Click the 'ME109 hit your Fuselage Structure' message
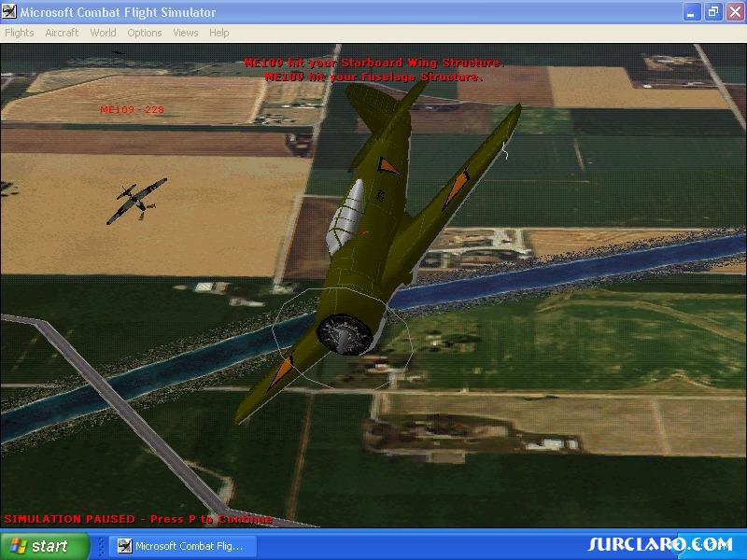The width and height of the screenshot is (747, 560). (x=374, y=77)
